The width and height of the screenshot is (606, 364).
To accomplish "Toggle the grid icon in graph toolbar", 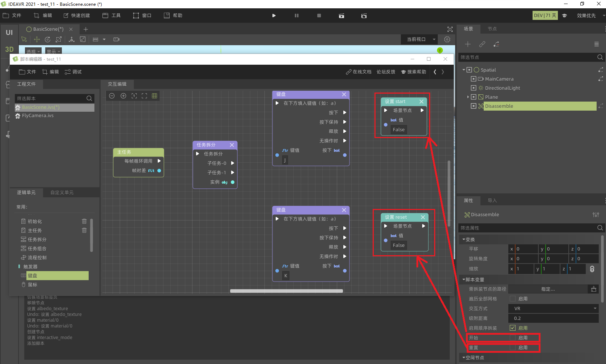I will coord(154,96).
